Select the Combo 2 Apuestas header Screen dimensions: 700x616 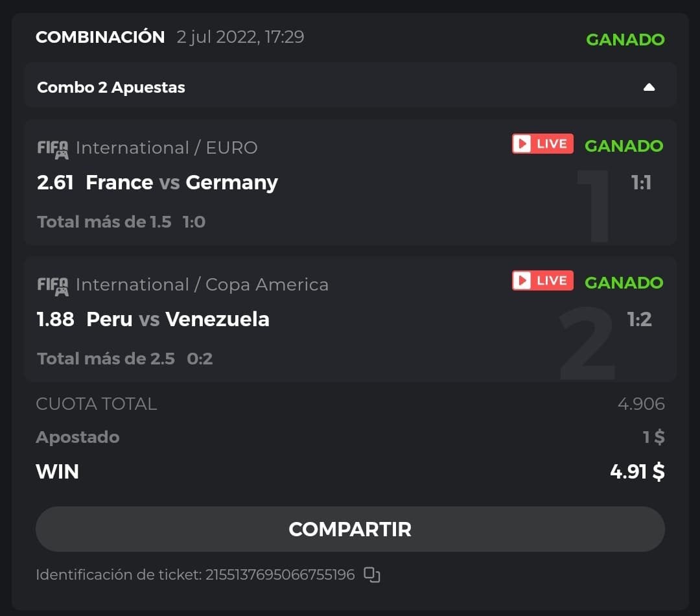click(x=111, y=88)
